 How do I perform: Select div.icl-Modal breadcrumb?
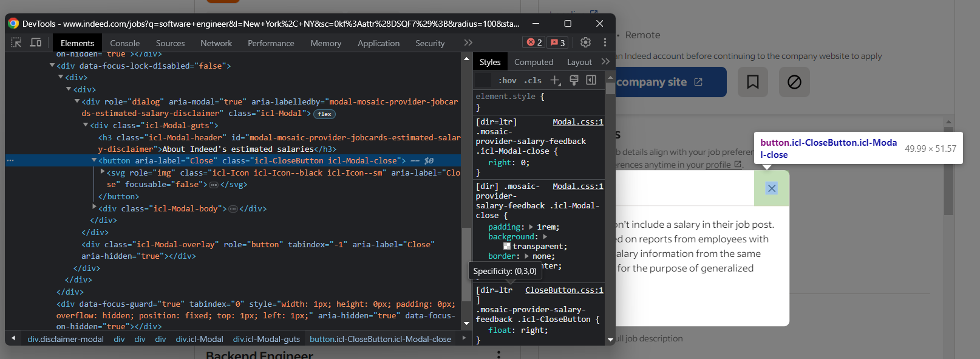pyautogui.click(x=200, y=339)
